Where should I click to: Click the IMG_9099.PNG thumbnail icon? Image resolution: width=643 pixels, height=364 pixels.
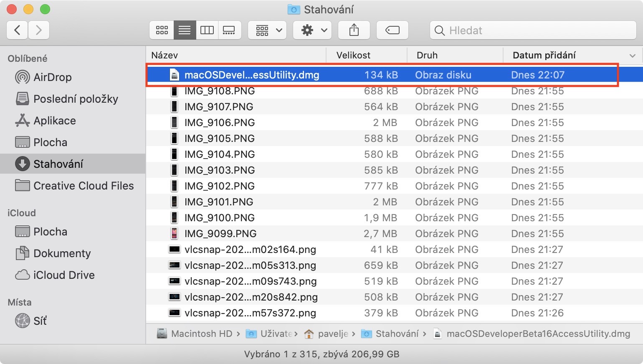click(x=174, y=233)
